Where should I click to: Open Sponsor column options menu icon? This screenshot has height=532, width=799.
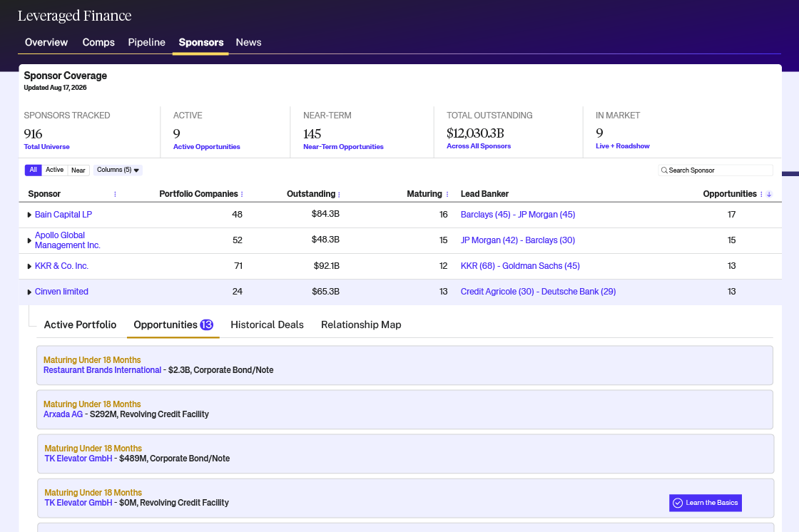pyautogui.click(x=115, y=194)
